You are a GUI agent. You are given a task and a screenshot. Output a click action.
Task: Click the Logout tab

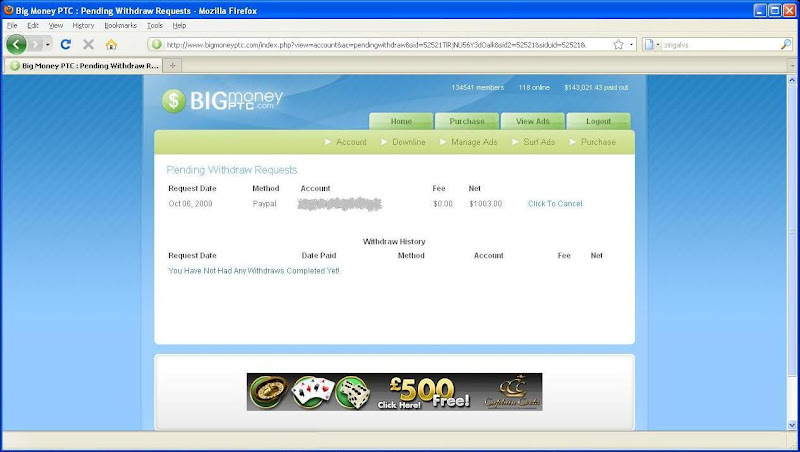coord(598,121)
